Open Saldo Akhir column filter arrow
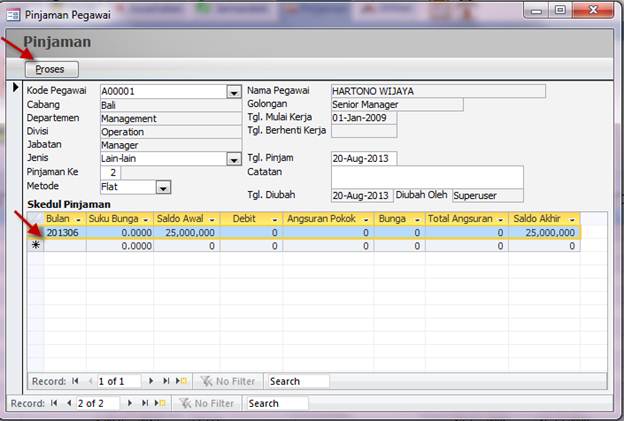Screen dimensions: 624x421 coord(572,220)
